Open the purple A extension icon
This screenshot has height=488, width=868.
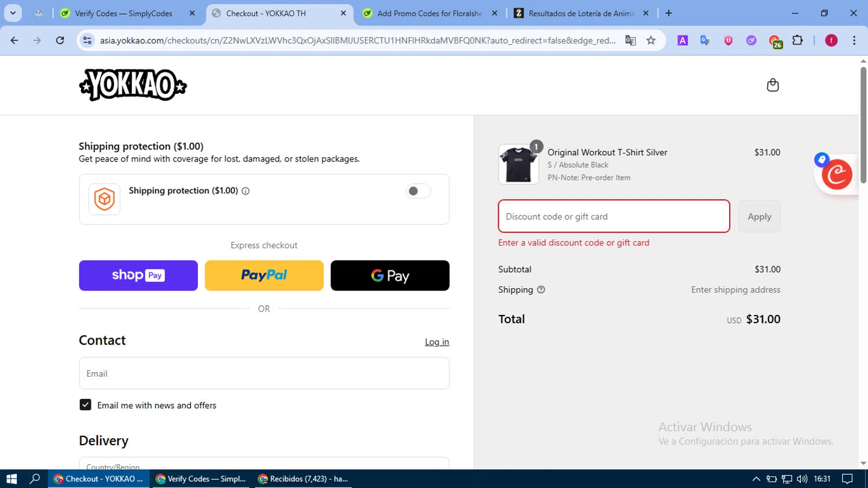[683, 40]
